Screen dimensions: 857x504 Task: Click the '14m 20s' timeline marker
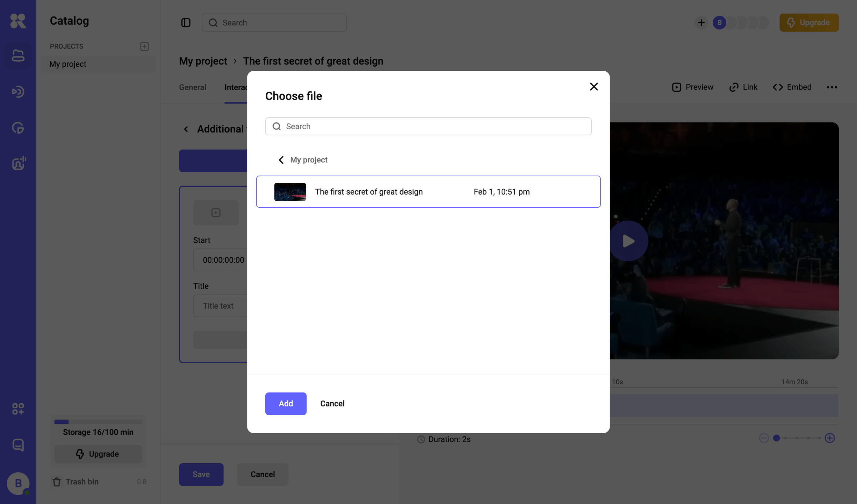tap(795, 382)
